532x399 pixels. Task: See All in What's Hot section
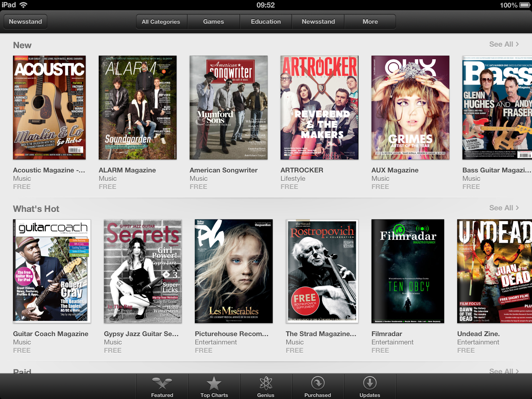504,208
